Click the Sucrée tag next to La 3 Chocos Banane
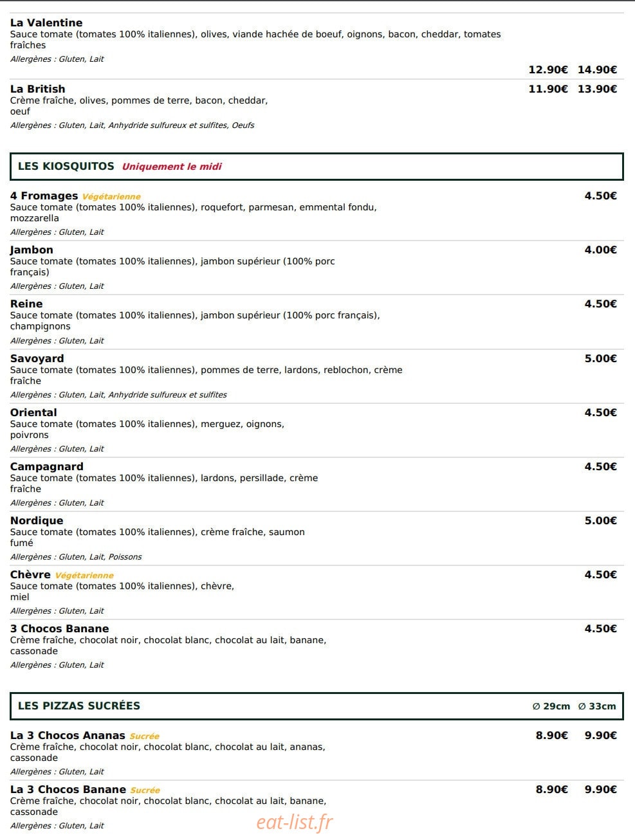The width and height of the screenshot is (635, 840). pos(145,790)
